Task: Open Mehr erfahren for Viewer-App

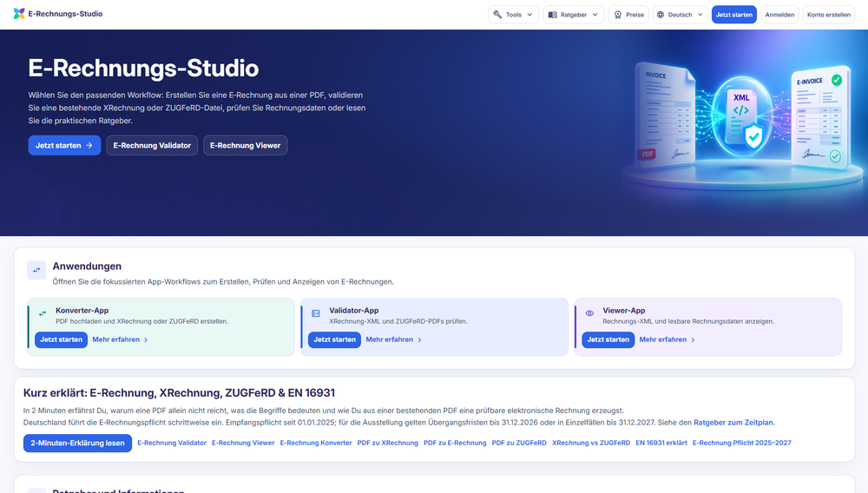Action: click(662, 339)
